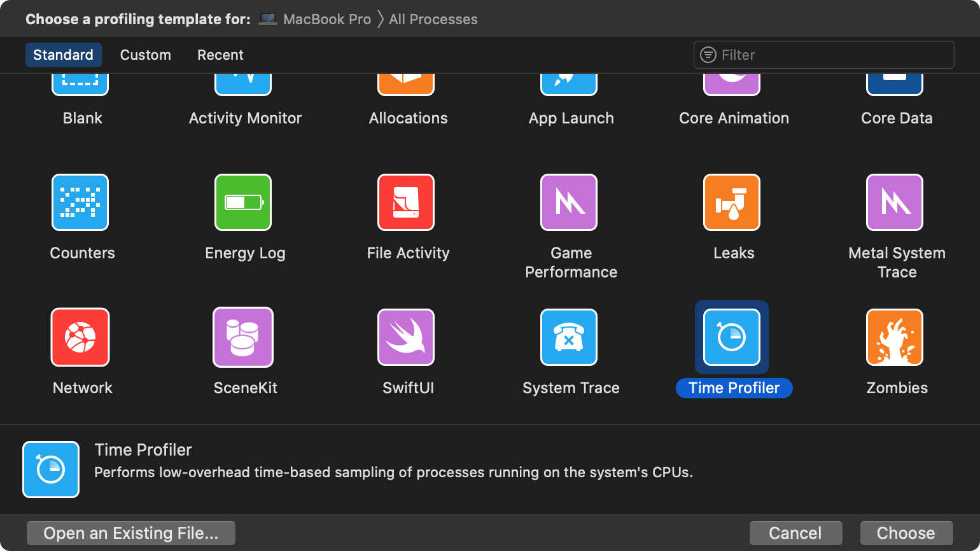Select the Core Animation template icon
980x551 pixels.
[732, 85]
